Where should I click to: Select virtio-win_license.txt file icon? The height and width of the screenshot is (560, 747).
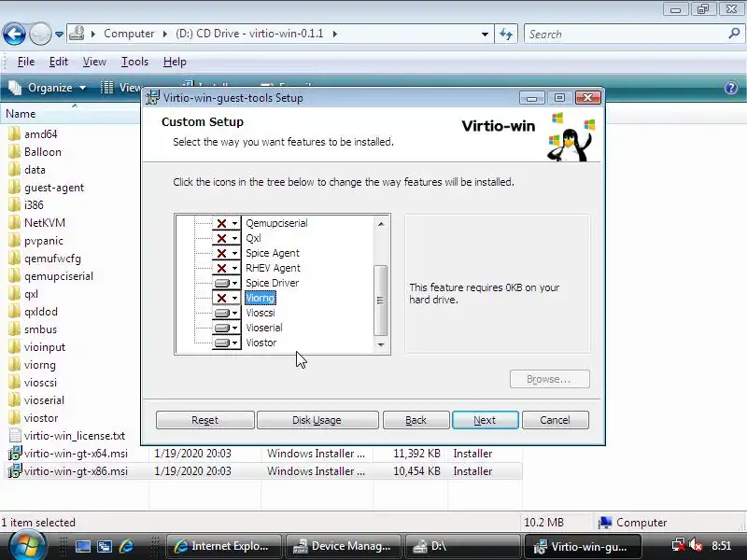[15, 436]
